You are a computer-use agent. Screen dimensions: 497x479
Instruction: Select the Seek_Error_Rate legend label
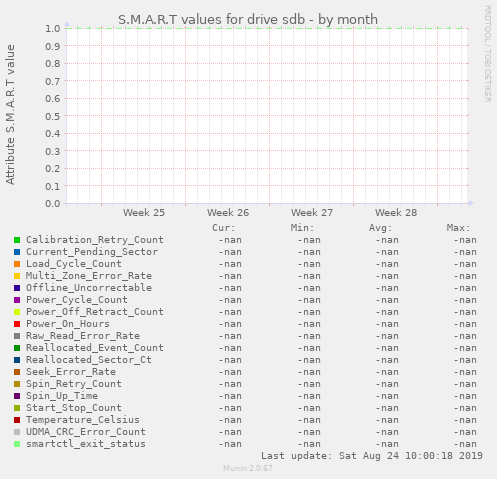[x=71, y=372]
